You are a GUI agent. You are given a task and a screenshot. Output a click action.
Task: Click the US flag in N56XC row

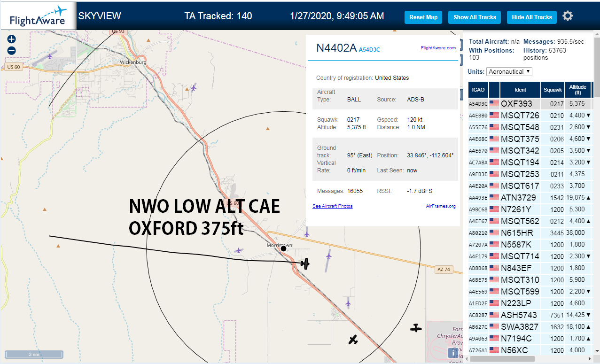(x=494, y=350)
